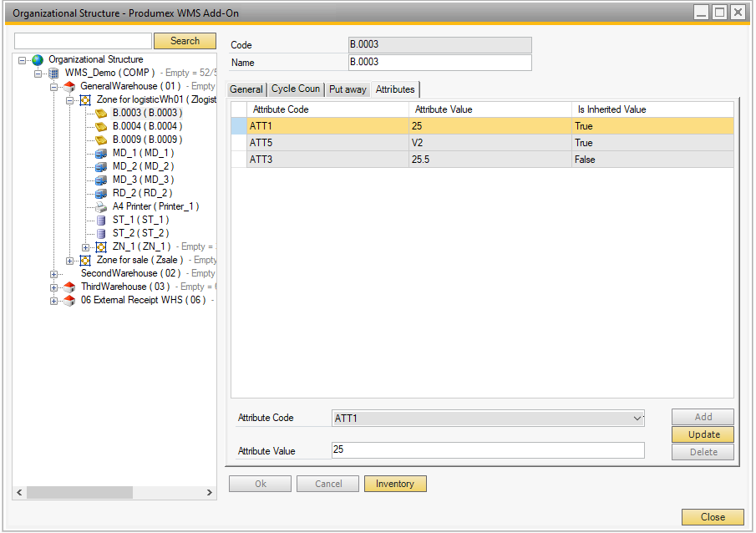The height and width of the screenshot is (533, 756).
Task: Click the Inventory button
Action: pyautogui.click(x=395, y=484)
